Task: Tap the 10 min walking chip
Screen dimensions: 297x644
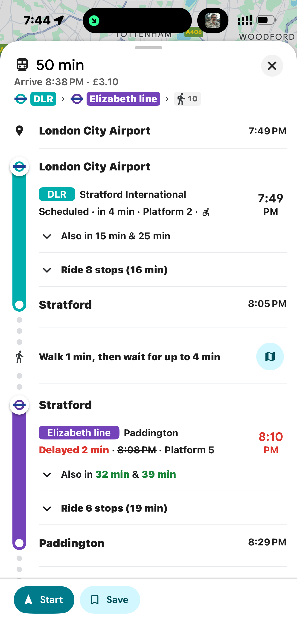Action: [187, 99]
